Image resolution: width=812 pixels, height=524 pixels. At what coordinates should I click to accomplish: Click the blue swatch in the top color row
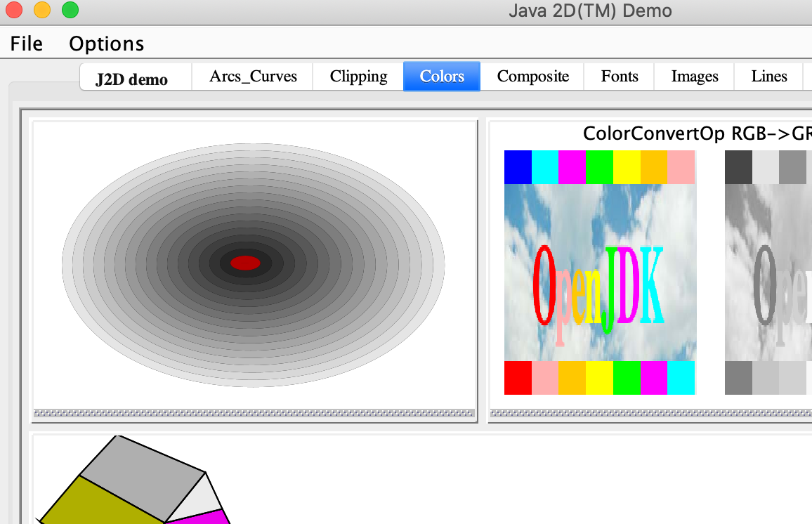point(518,167)
